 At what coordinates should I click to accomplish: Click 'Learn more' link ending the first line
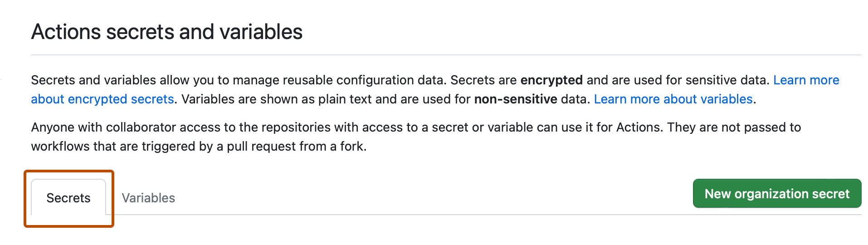pyautogui.click(x=806, y=80)
